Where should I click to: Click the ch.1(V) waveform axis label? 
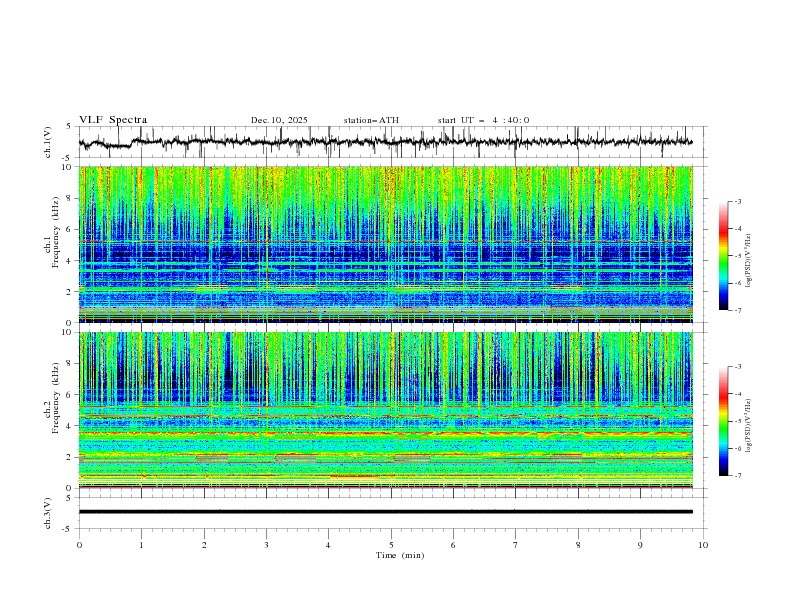coord(49,142)
